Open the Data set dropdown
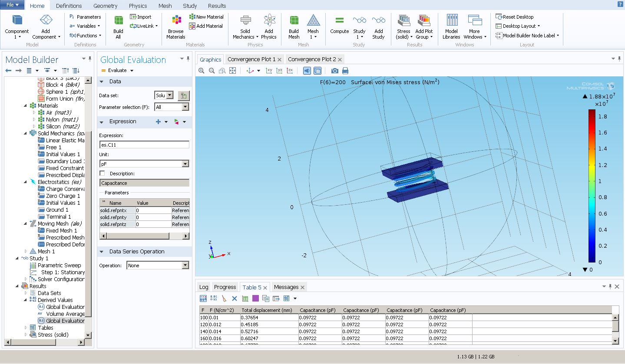The image size is (625, 364). pos(169,95)
